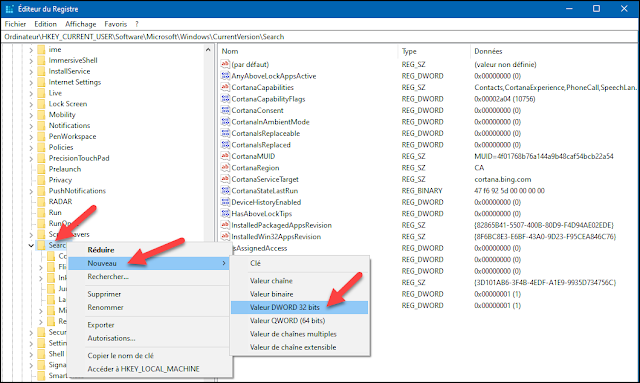Choose Rechercher... in context menu
The image size is (640, 383).
coord(150,277)
